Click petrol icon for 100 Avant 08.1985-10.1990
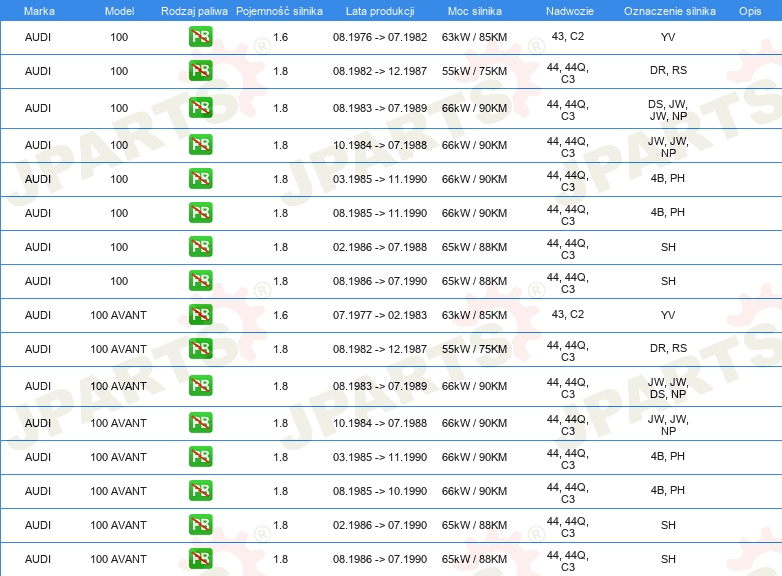The width and height of the screenshot is (782, 576). pyautogui.click(x=200, y=491)
